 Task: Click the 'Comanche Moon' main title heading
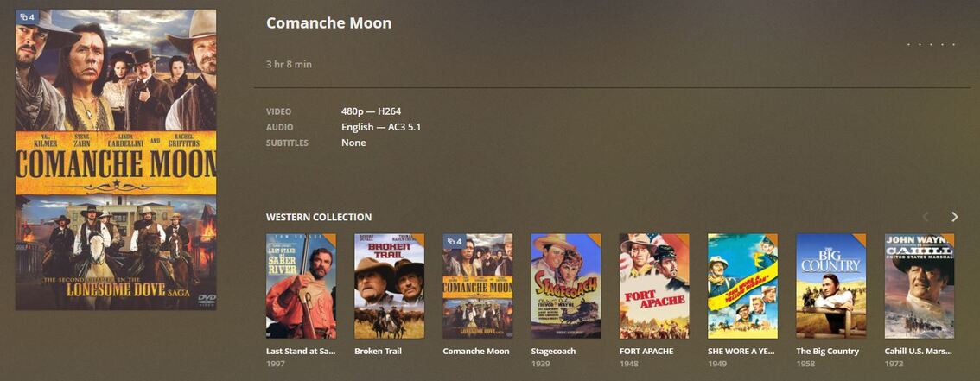328,23
